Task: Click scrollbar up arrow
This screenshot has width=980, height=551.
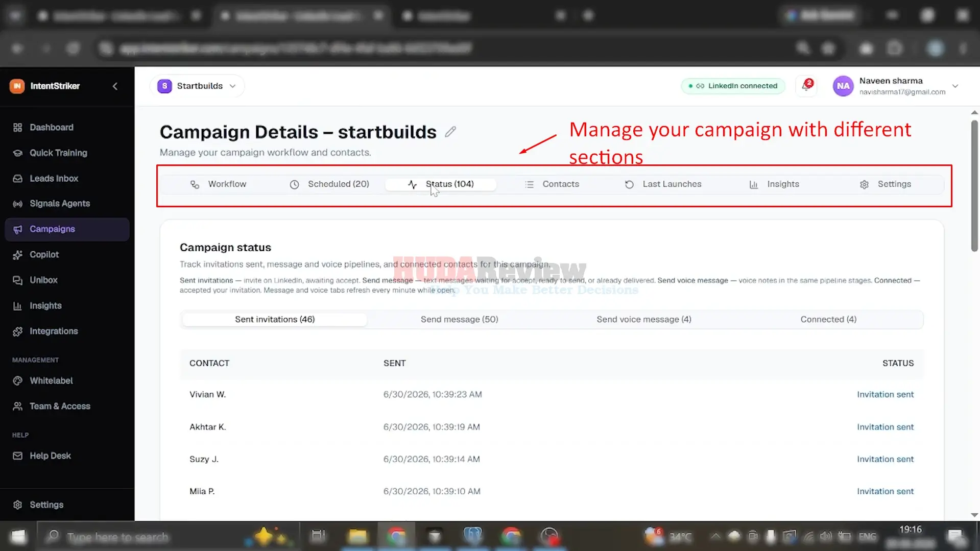Action: click(x=974, y=112)
